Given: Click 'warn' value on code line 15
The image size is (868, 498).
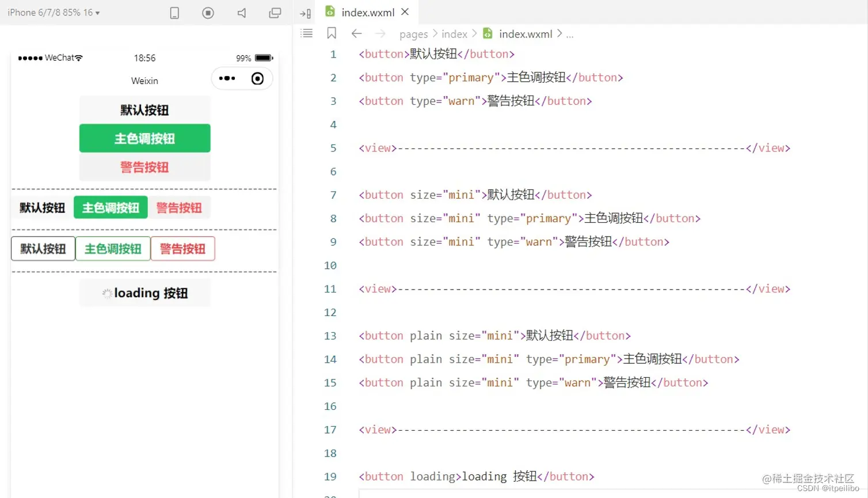Looking at the screenshot, I should (x=577, y=383).
